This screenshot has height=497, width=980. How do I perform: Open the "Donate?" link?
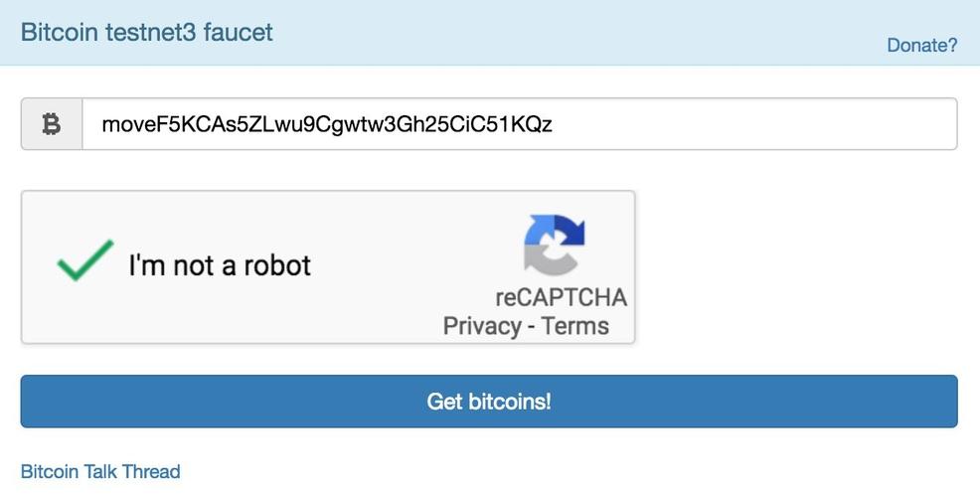[x=921, y=46]
